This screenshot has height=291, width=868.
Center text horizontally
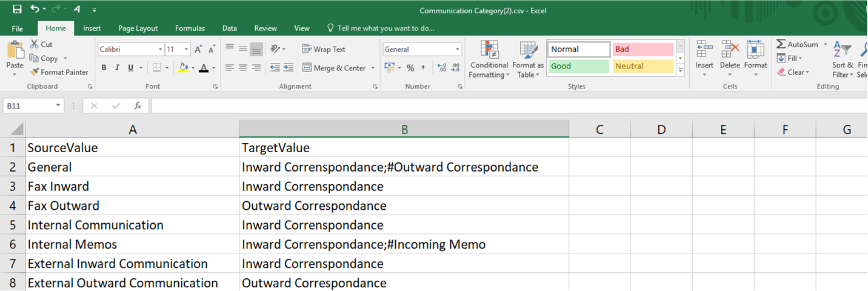pyautogui.click(x=243, y=67)
